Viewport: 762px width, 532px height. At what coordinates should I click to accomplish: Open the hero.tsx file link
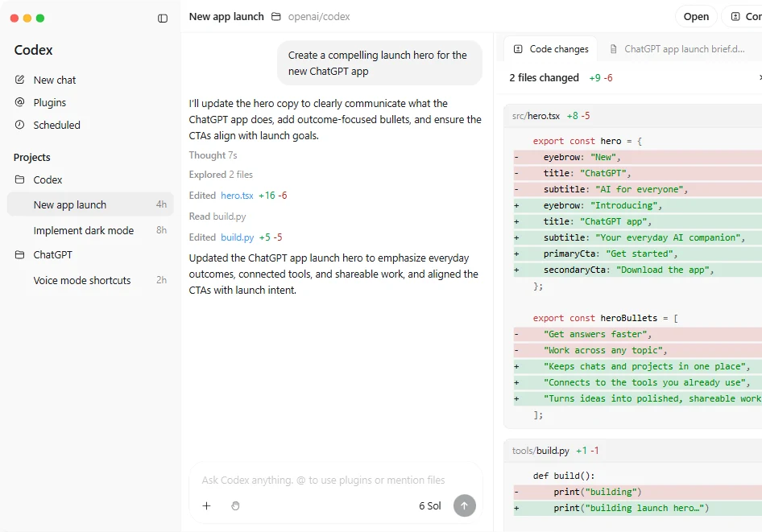pos(237,195)
